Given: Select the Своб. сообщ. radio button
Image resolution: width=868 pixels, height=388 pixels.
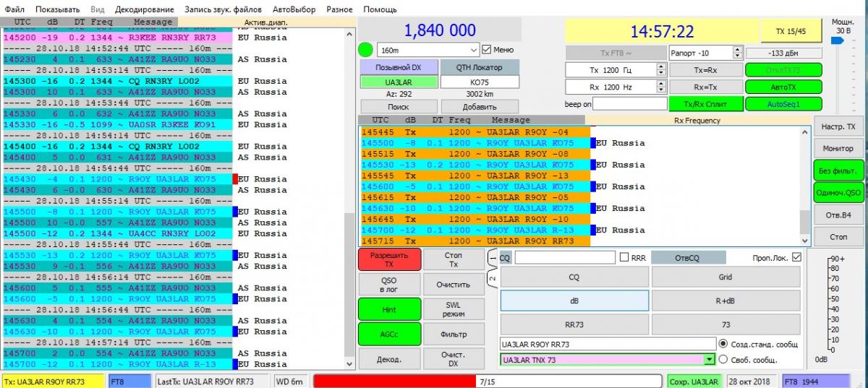Looking at the screenshot, I should click(x=723, y=359).
